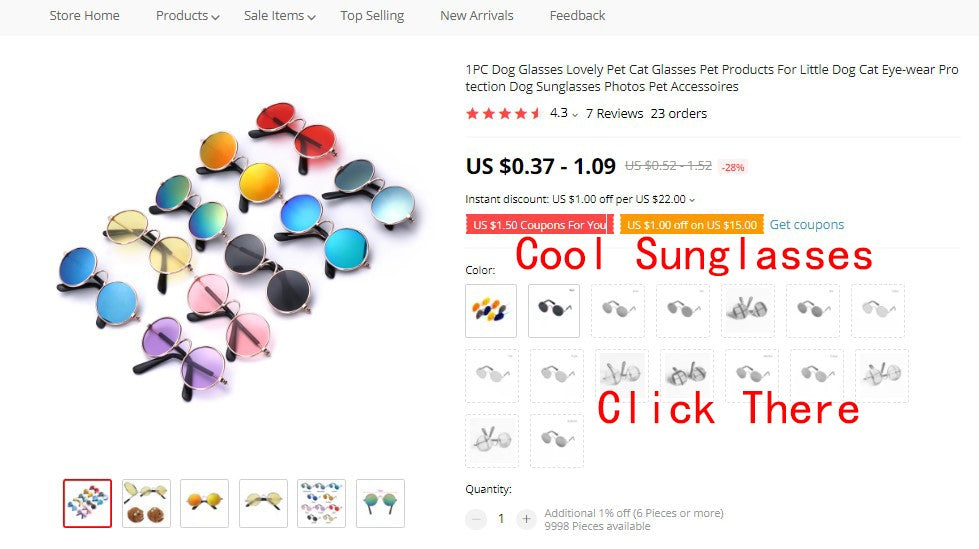Open the Top Selling tab
The width and height of the screenshot is (979, 549).
(x=372, y=16)
